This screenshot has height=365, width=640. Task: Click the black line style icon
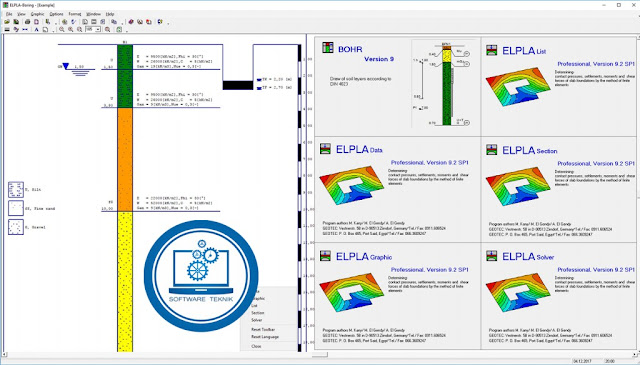click(7, 29)
